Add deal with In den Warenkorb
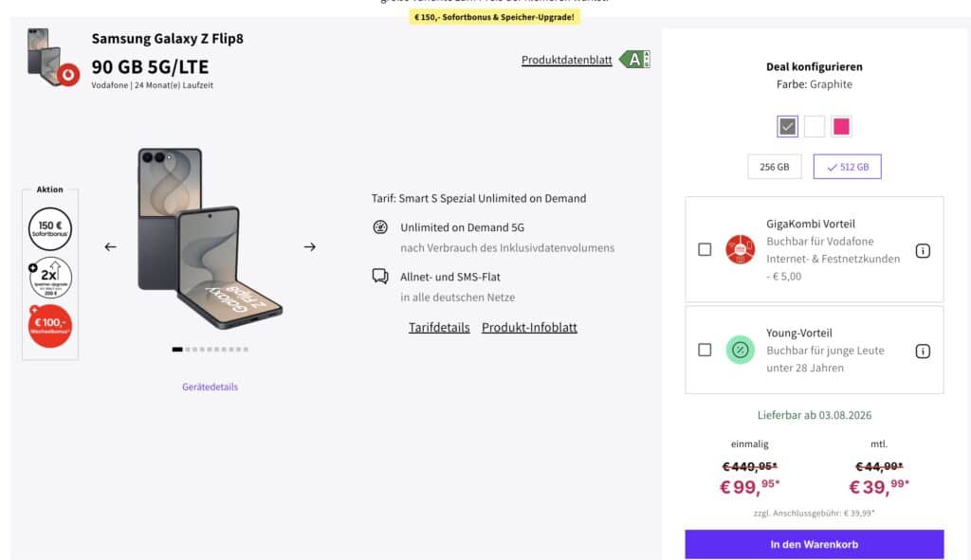Viewport: 971px width, 560px height. (x=815, y=544)
